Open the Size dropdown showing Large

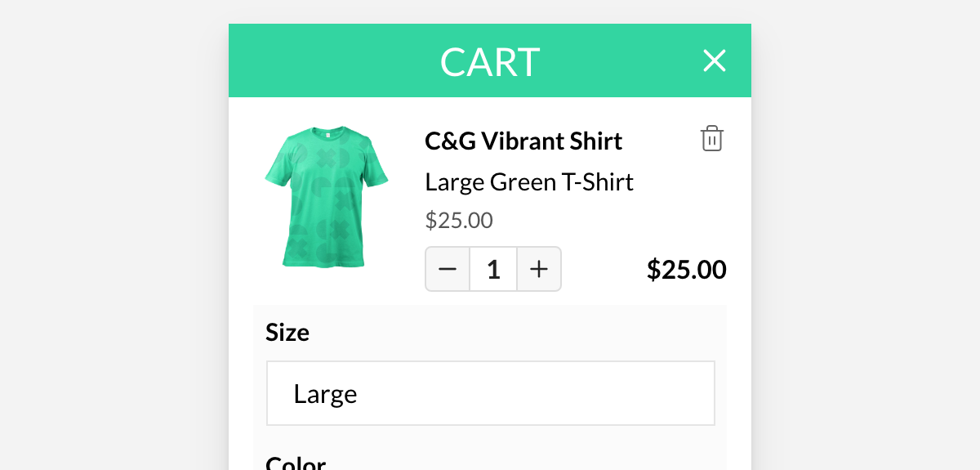pos(491,393)
